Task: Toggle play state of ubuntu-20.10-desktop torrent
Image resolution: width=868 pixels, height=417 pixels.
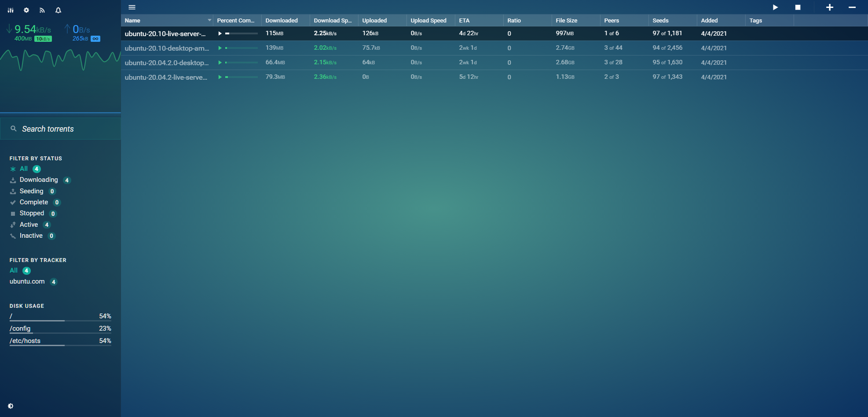Action: point(220,48)
